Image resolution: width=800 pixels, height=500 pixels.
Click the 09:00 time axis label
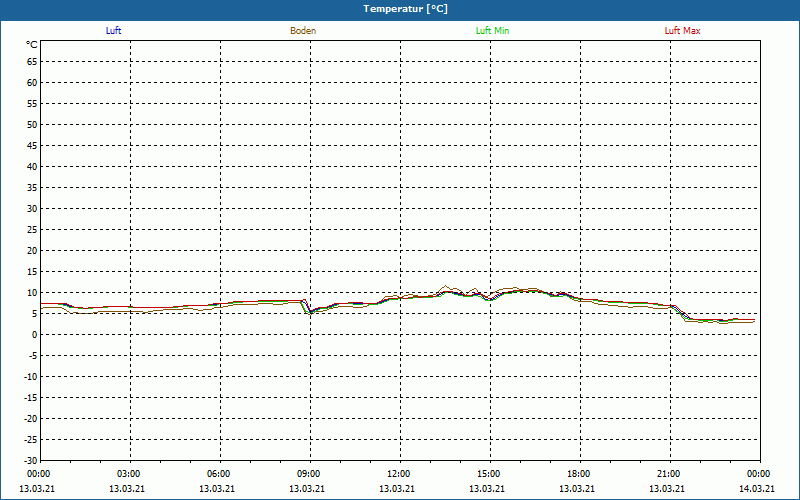tap(309, 474)
